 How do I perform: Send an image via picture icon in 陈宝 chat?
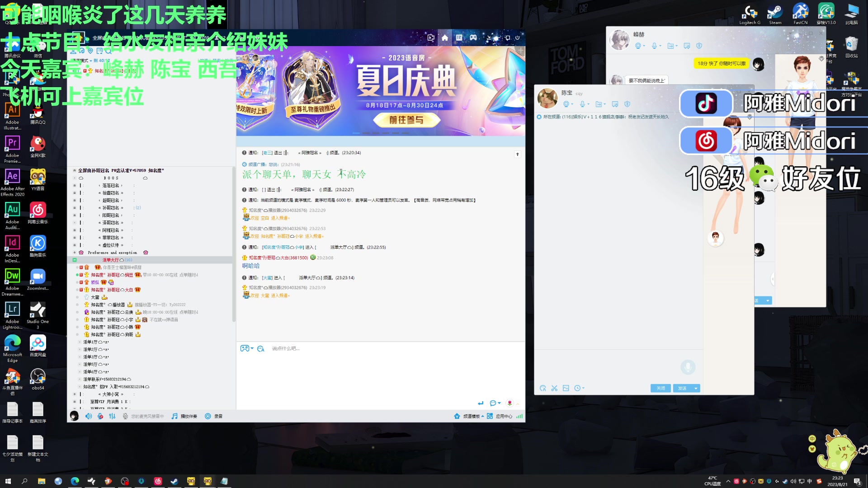[566, 388]
